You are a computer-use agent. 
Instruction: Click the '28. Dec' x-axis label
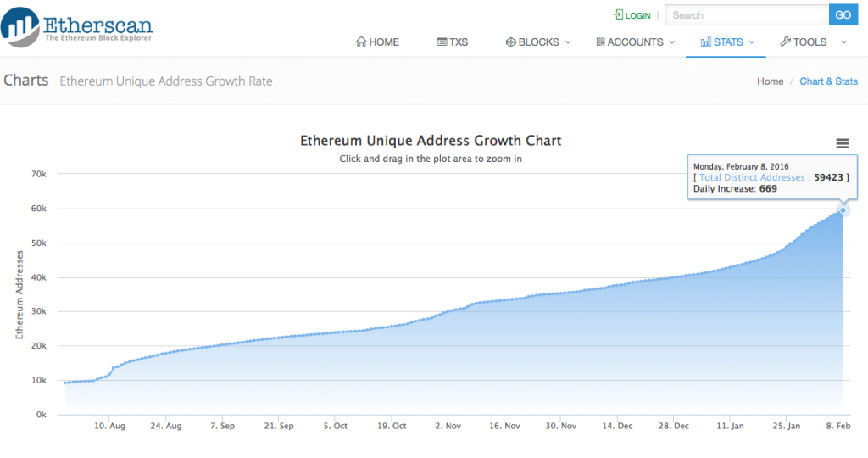(x=674, y=426)
